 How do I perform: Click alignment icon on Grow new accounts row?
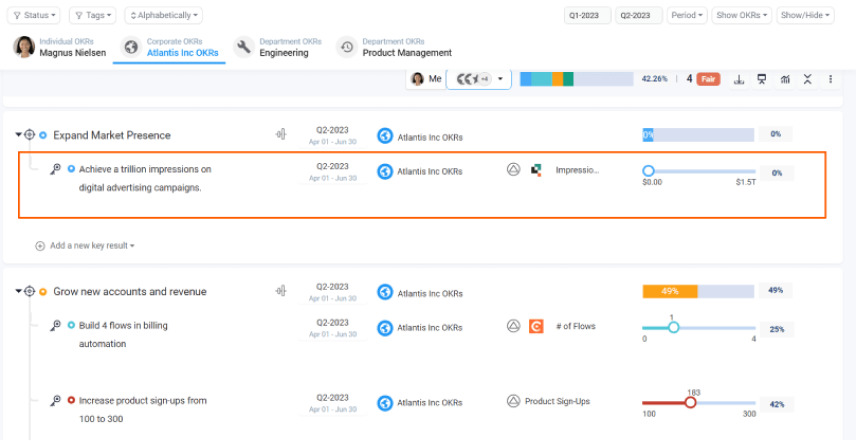point(281,291)
